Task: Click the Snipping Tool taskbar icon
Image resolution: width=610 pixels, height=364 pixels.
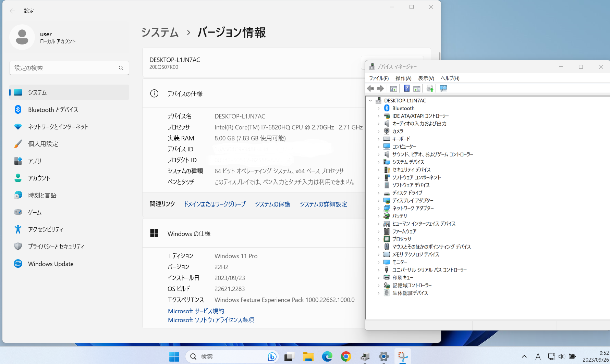Action: coord(403,356)
